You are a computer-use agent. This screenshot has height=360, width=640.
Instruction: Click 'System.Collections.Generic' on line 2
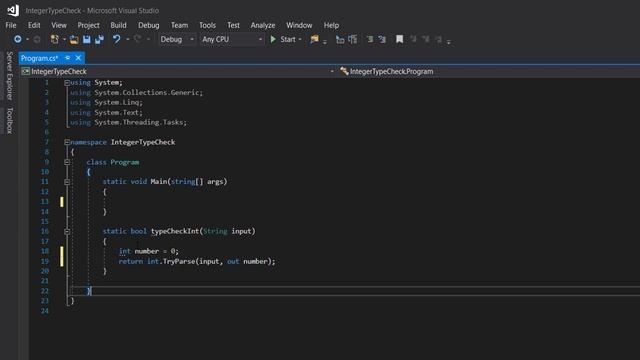[x=148, y=93]
